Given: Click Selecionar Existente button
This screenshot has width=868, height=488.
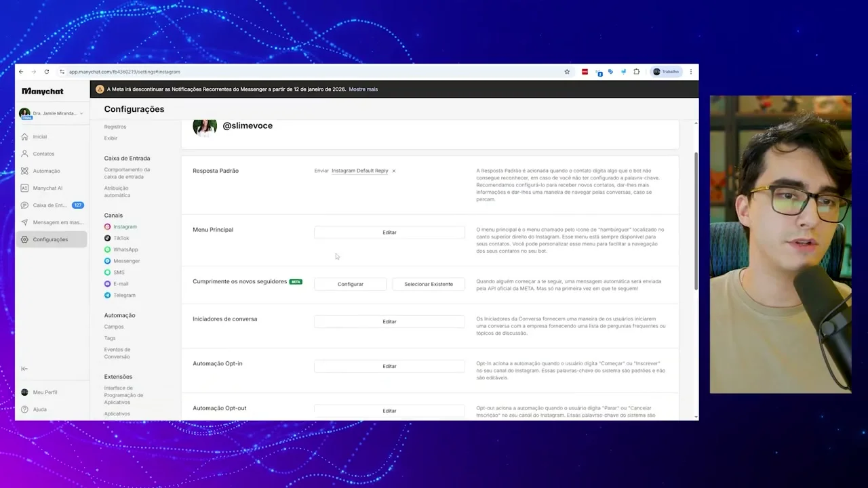Looking at the screenshot, I should tap(429, 284).
